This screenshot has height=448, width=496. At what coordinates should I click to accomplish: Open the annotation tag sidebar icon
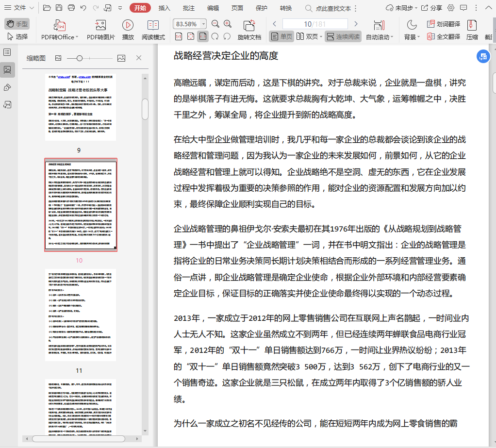click(x=7, y=87)
